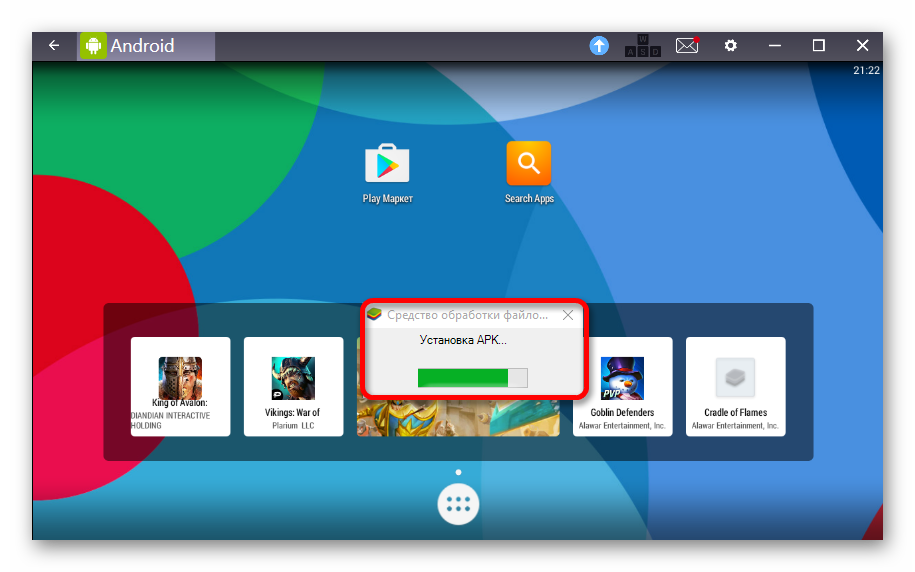Maximize the BlueStacks window
This screenshot has width=915, height=572.
[x=819, y=46]
